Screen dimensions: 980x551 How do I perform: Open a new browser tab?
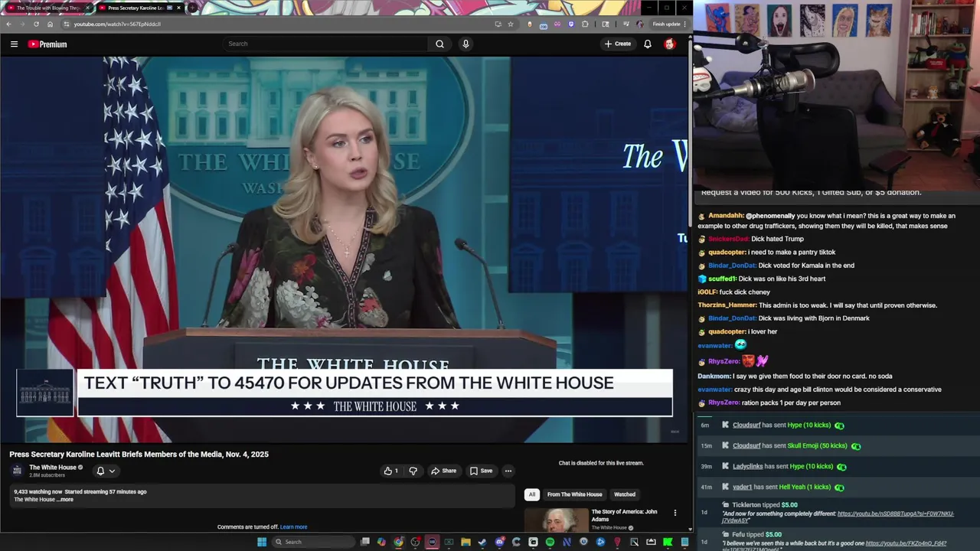tap(193, 8)
